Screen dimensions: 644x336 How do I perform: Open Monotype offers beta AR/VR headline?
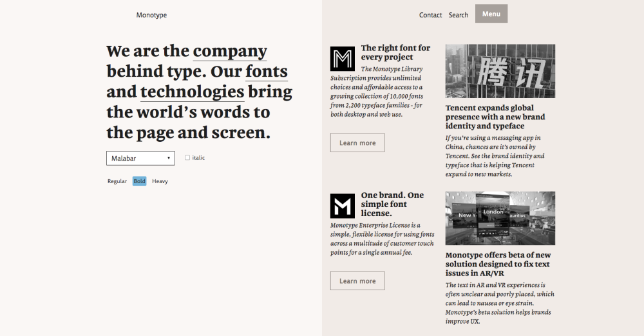click(x=498, y=264)
